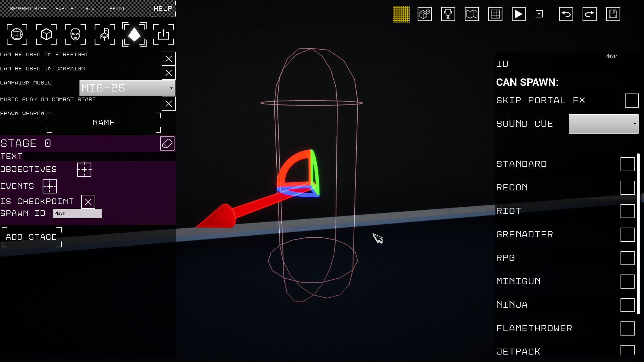Check the Riot enemy spawn box
Image resolution: width=644 pixels, height=362 pixels.
pyautogui.click(x=627, y=211)
